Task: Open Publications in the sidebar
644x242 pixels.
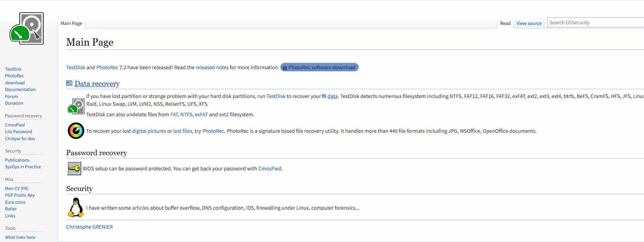Action: click(x=17, y=160)
